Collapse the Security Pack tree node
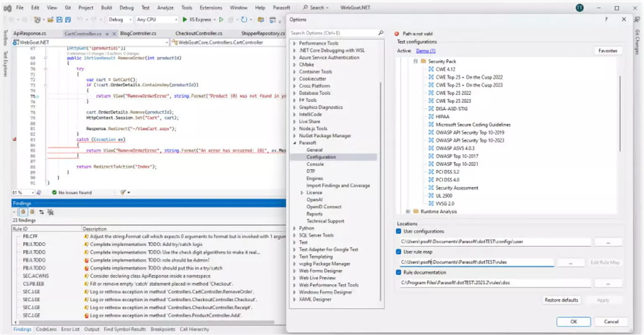This screenshot has height=335, width=644. click(415, 61)
